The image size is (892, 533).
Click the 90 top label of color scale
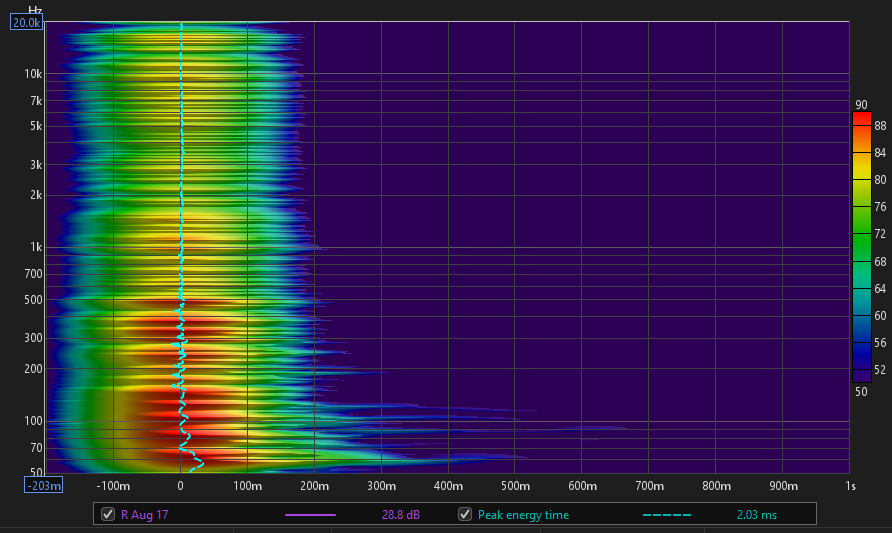pos(861,105)
